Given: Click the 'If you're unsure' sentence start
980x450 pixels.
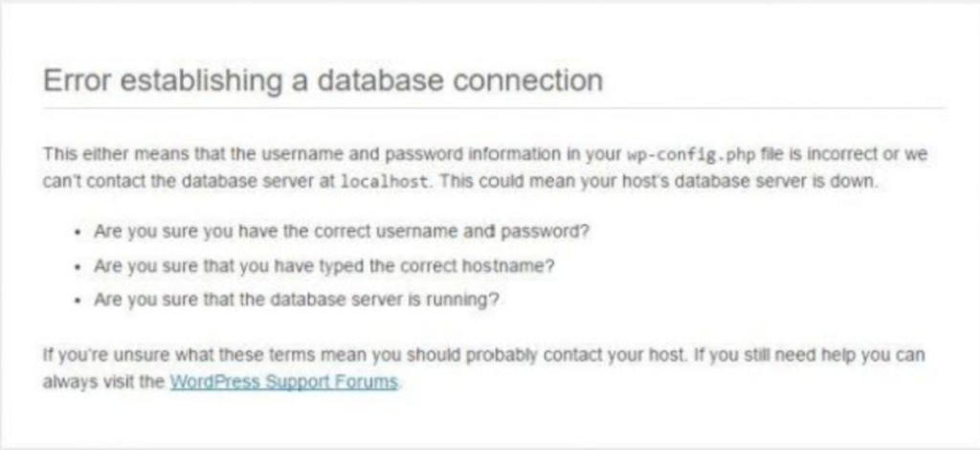Looking at the screenshot, I should [105, 355].
